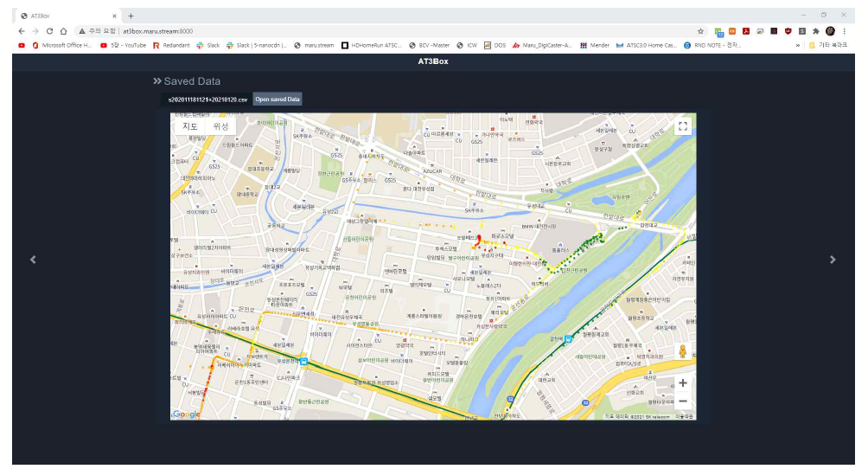Open the Maru_DigiCaster bookmark
This screenshot has width=868, height=469.
[542, 46]
